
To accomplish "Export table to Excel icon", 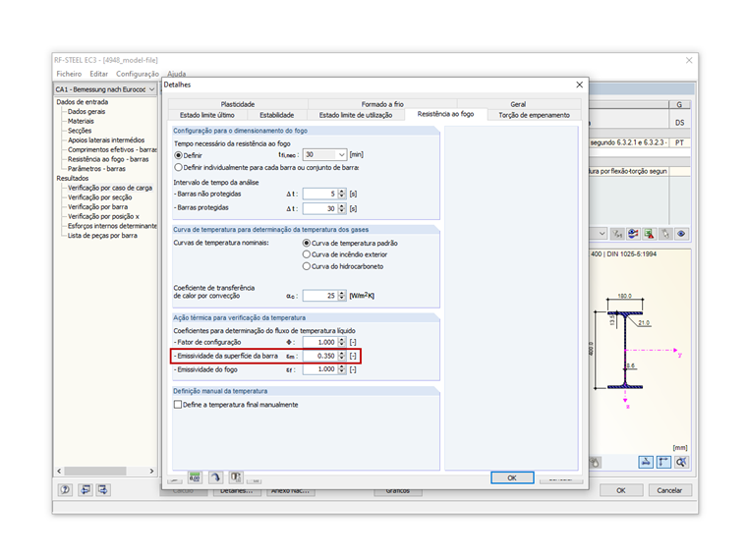I will (x=649, y=234).
